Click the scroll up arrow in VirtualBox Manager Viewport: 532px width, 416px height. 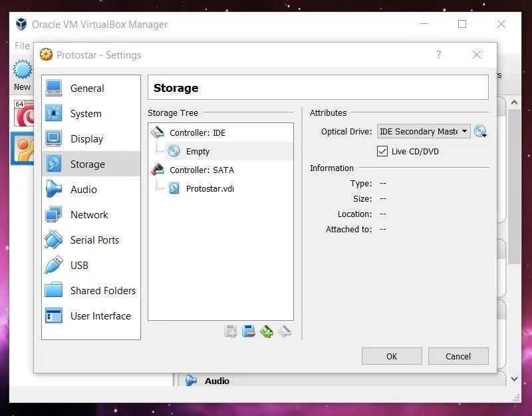click(x=514, y=103)
